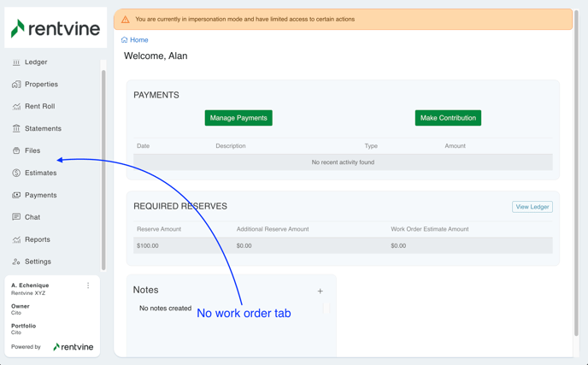Click the Estimates dollar icon
The width and height of the screenshot is (588, 365).
click(16, 174)
